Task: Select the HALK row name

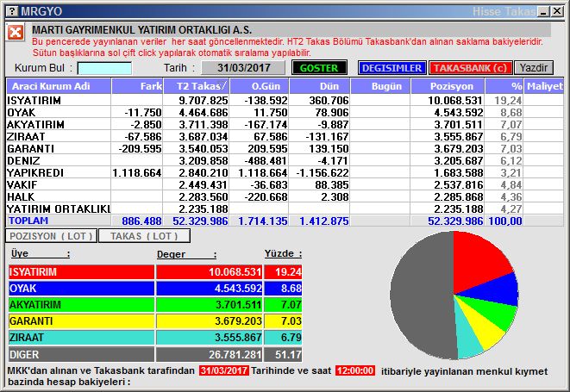Action: pos(21,196)
